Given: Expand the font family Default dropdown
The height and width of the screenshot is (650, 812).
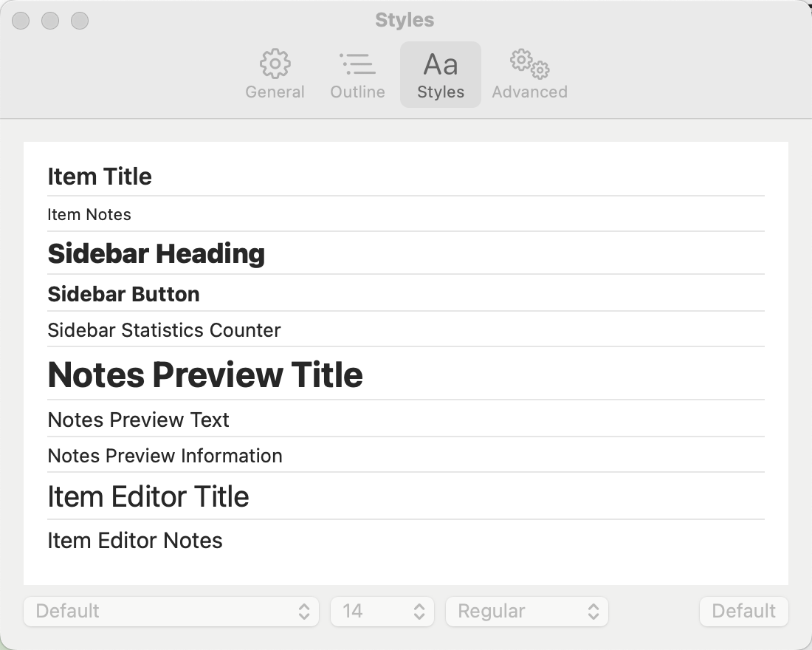Looking at the screenshot, I should (171, 611).
